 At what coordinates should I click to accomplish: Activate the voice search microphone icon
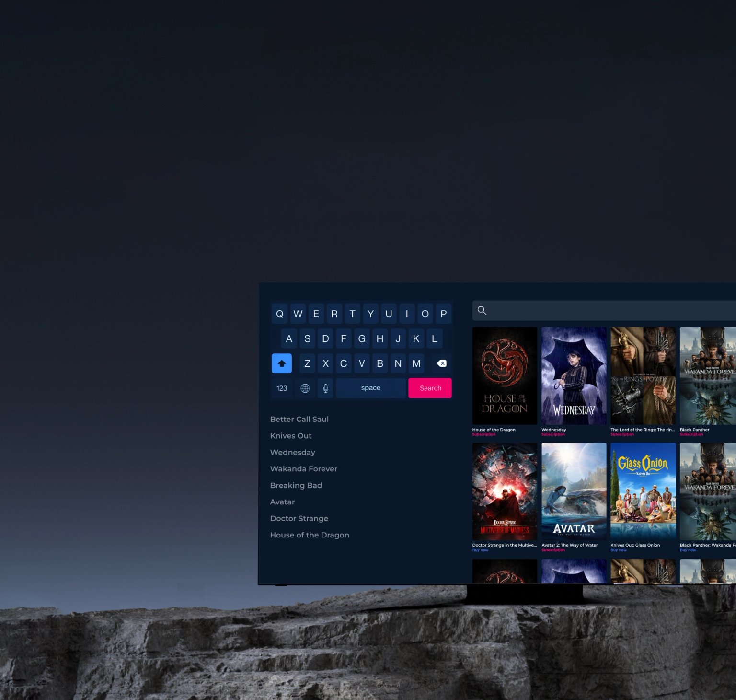(x=325, y=388)
